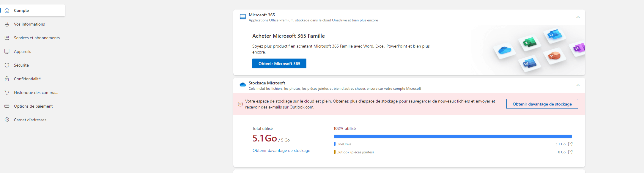
Task: Click the 5.1 Go total used value
Action: click(265, 138)
